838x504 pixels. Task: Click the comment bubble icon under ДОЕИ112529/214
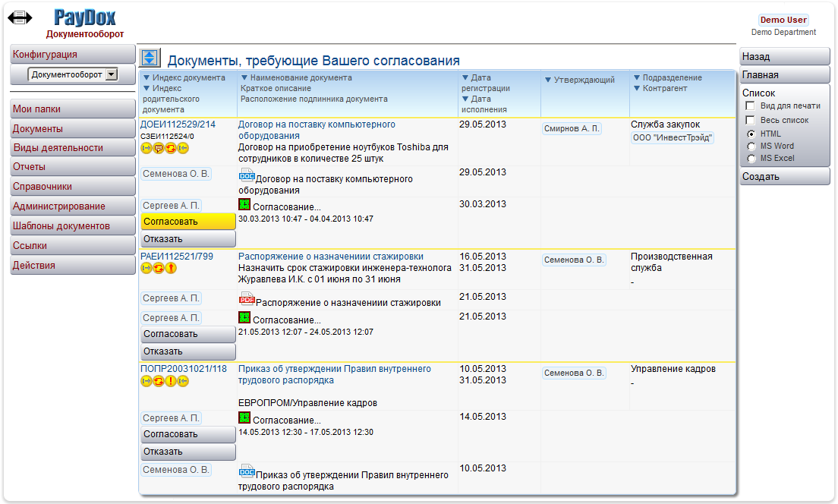click(159, 148)
